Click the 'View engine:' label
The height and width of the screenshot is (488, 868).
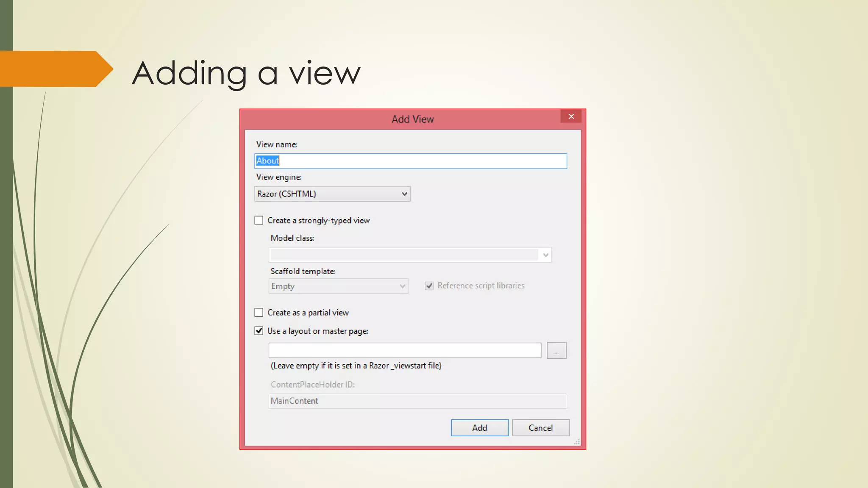279,177
